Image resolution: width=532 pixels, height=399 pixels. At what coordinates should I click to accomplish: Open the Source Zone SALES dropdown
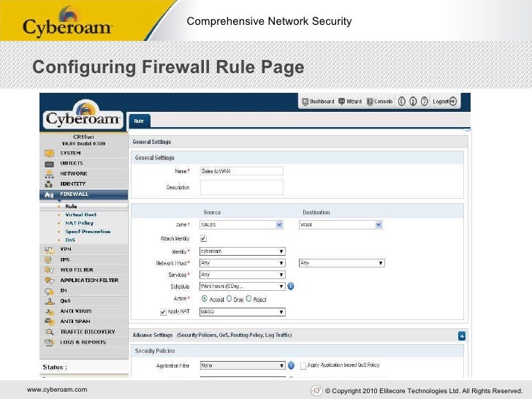(x=242, y=224)
